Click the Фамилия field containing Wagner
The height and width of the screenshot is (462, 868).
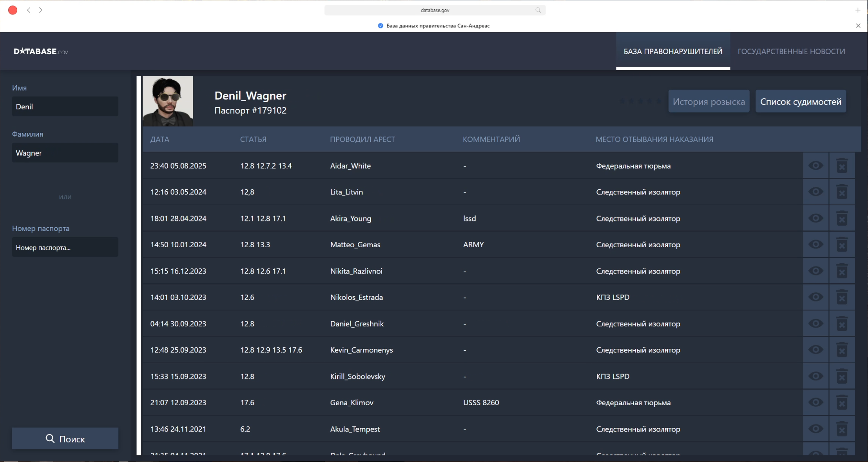coord(65,153)
